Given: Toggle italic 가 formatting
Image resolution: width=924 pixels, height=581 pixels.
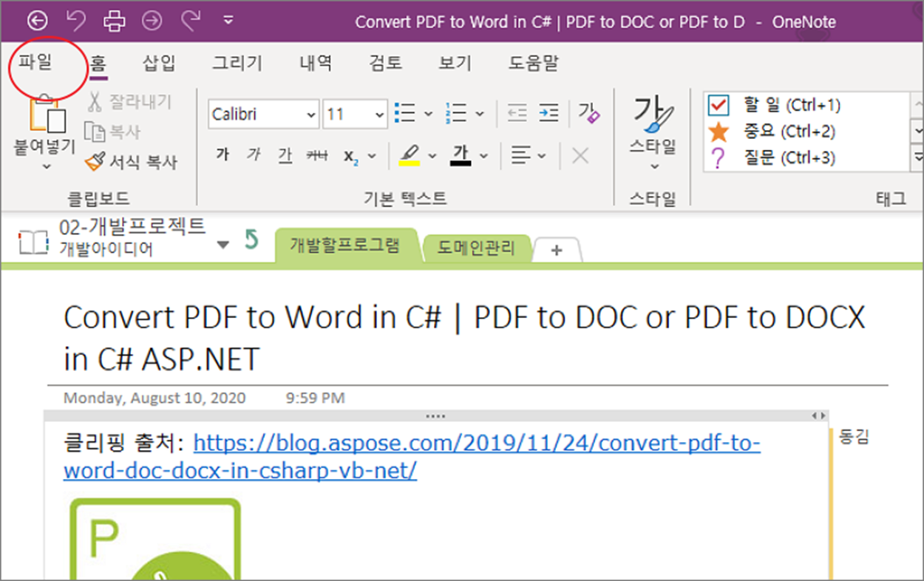Looking at the screenshot, I should [x=254, y=155].
